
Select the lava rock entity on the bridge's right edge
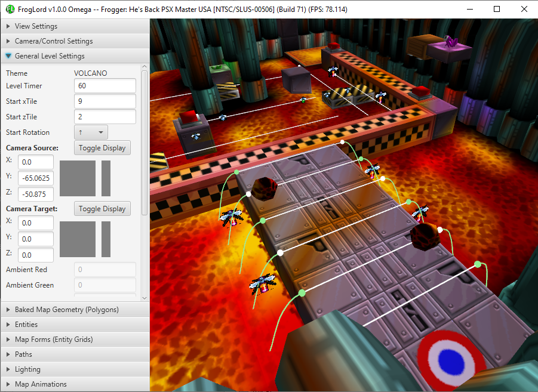coord(425,236)
